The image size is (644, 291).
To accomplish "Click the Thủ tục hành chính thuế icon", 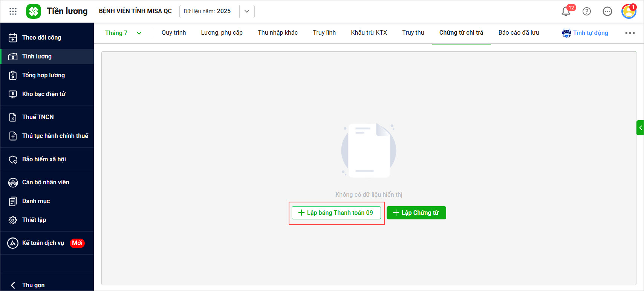I will [x=13, y=136].
